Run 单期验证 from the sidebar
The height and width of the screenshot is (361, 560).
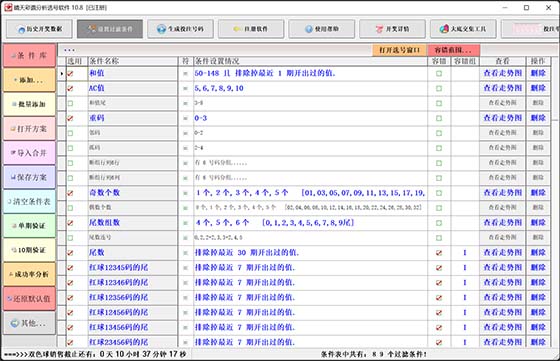pos(30,226)
